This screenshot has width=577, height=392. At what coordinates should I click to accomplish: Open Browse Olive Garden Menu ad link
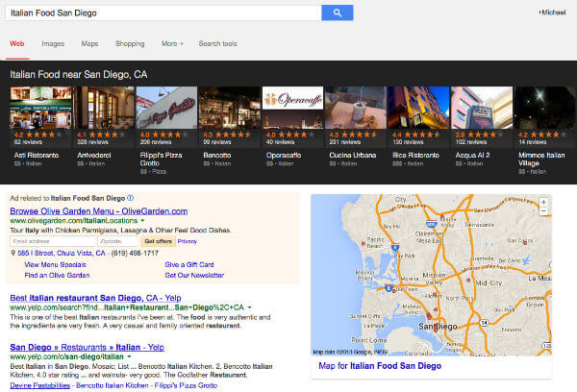pos(99,211)
